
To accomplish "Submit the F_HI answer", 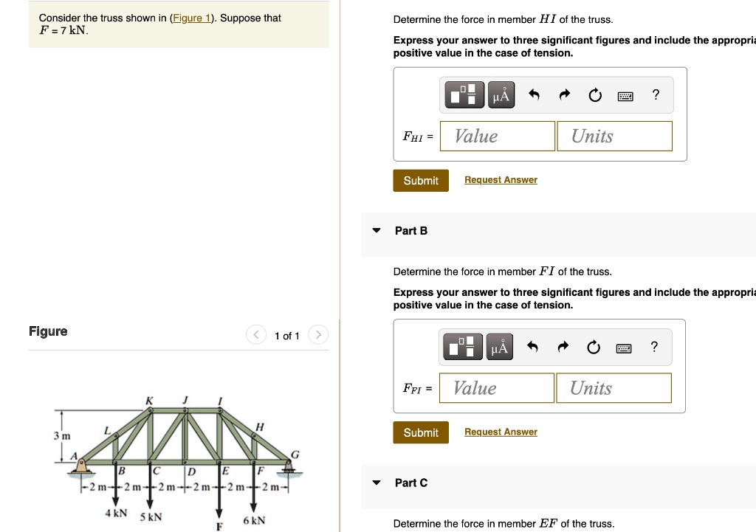I will click(x=420, y=180).
